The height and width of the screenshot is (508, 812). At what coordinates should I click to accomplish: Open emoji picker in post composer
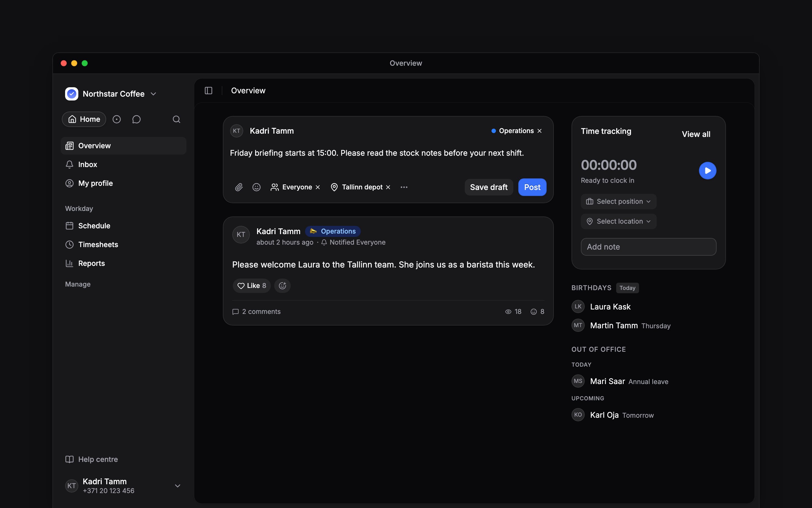pos(256,187)
